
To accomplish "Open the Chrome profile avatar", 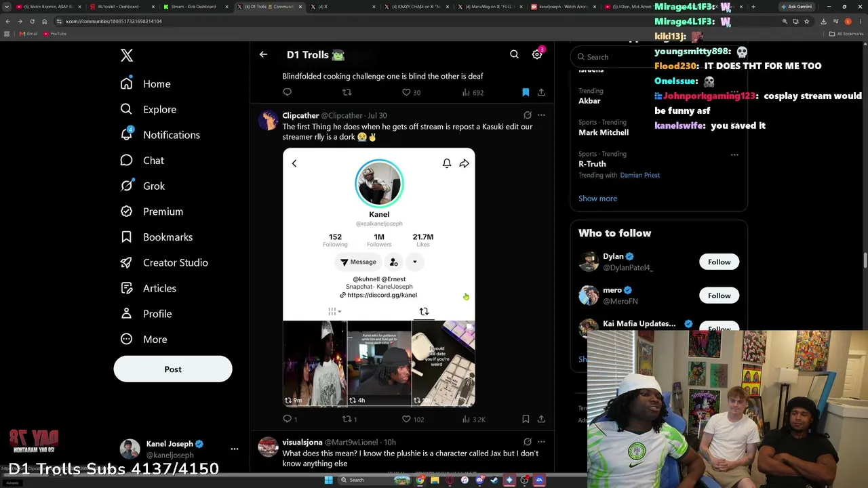I will click(x=848, y=21).
